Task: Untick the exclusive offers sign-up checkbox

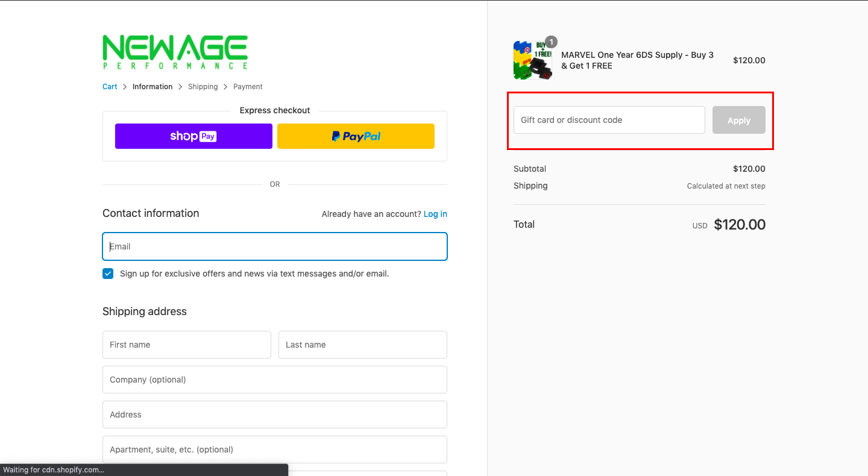Action: (x=108, y=274)
